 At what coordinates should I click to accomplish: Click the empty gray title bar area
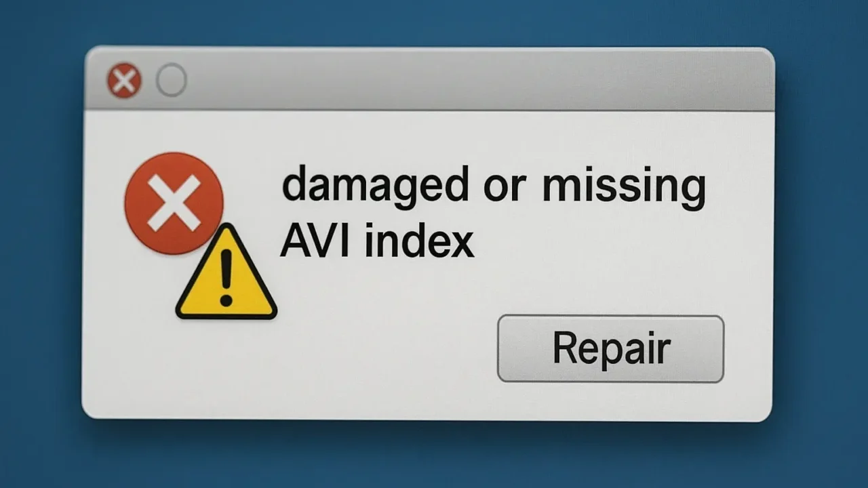pos(475,81)
